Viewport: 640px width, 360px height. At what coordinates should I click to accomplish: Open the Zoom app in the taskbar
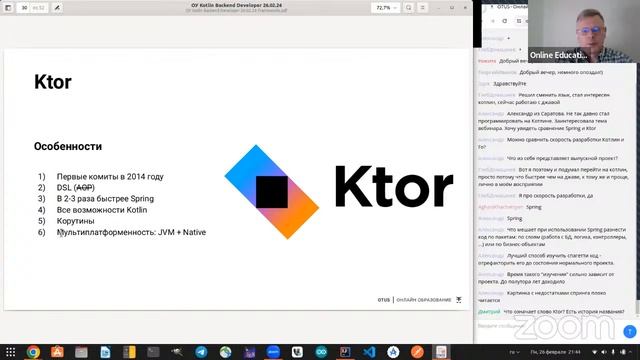273,352
